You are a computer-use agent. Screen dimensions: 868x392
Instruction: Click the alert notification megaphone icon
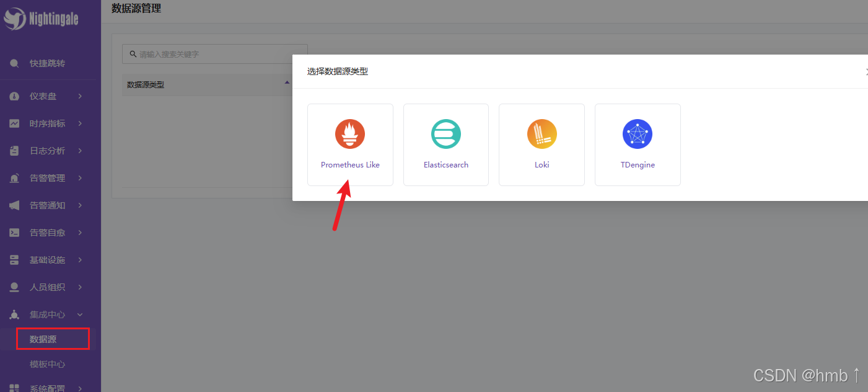pyautogui.click(x=14, y=205)
